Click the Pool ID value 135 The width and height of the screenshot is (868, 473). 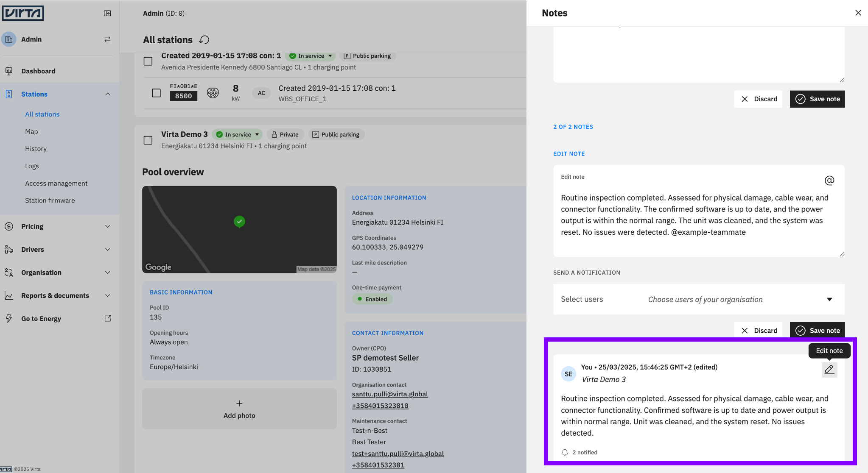pos(156,317)
